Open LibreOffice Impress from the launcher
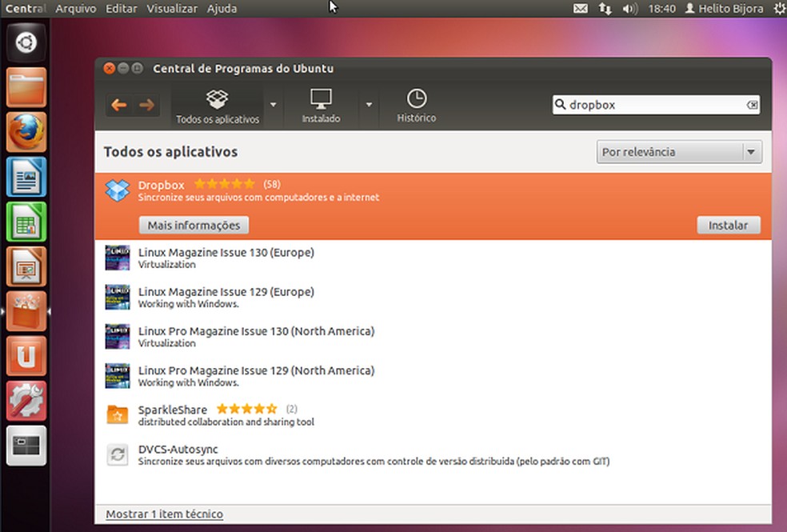 tap(26, 266)
